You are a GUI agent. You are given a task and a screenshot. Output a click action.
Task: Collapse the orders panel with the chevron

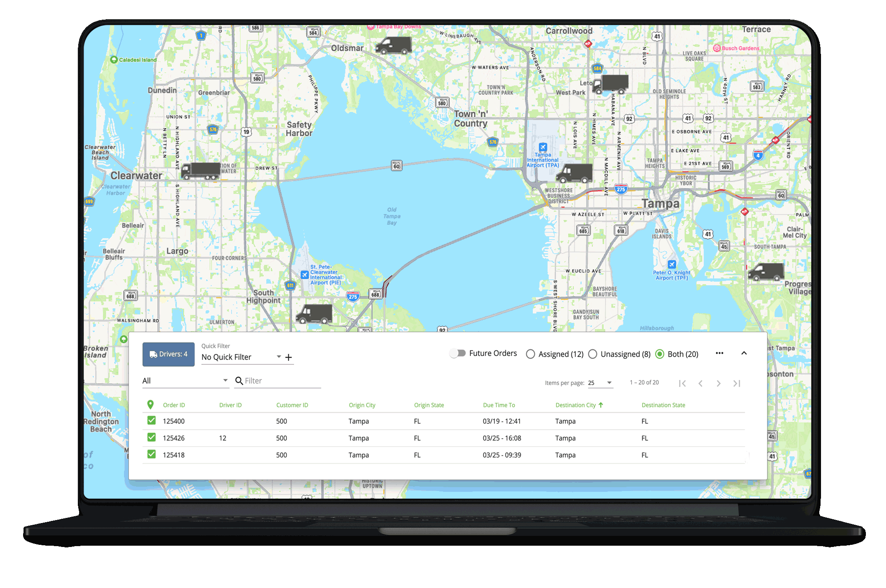click(x=744, y=353)
